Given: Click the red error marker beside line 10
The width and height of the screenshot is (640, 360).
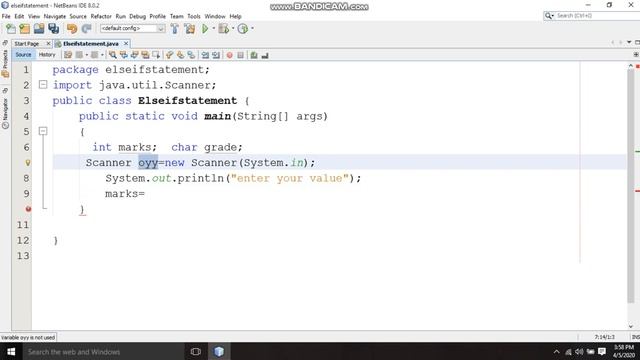Looking at the screenshot, I should 28,209.
